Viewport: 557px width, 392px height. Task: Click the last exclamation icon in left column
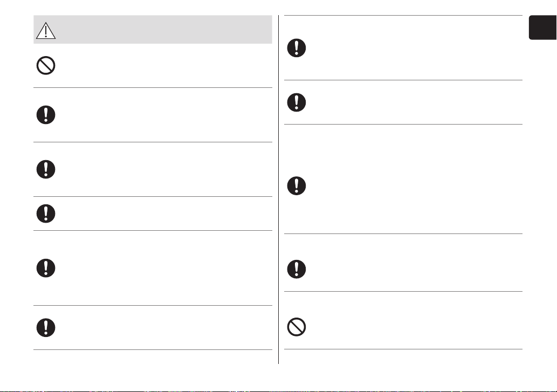(x=46, y=327)
